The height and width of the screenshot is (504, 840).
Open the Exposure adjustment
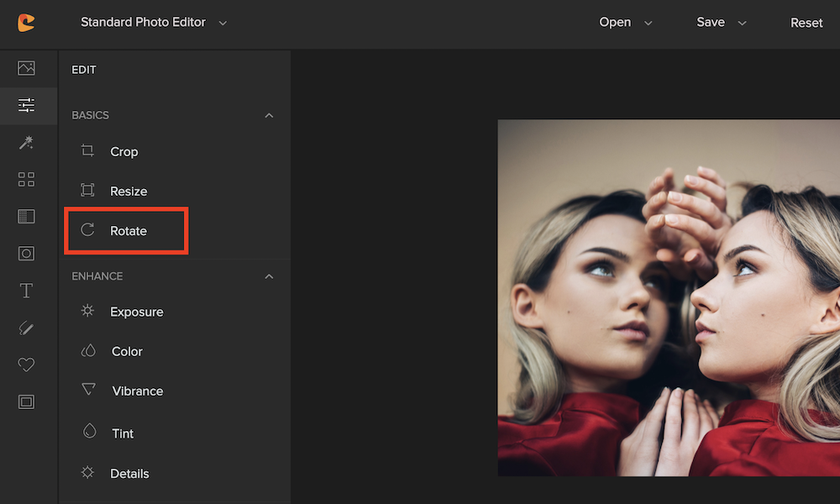(136, 312)
